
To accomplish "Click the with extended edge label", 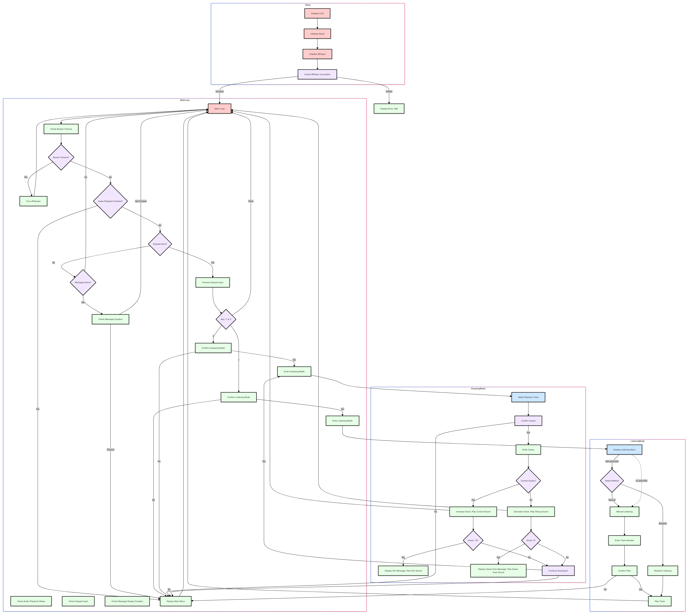I will point(612,461).
